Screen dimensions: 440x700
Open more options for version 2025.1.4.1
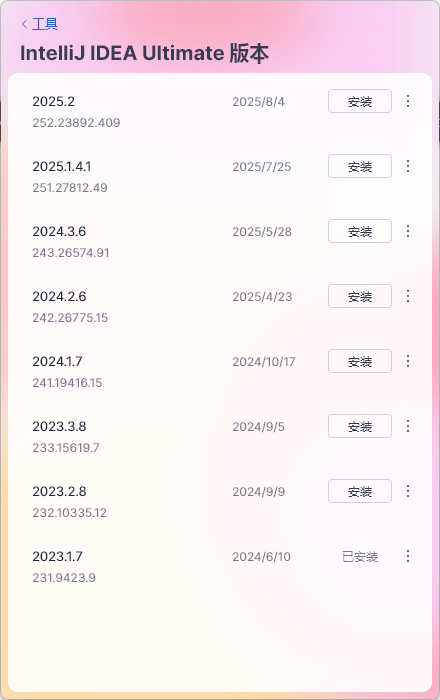click(407, 166)
